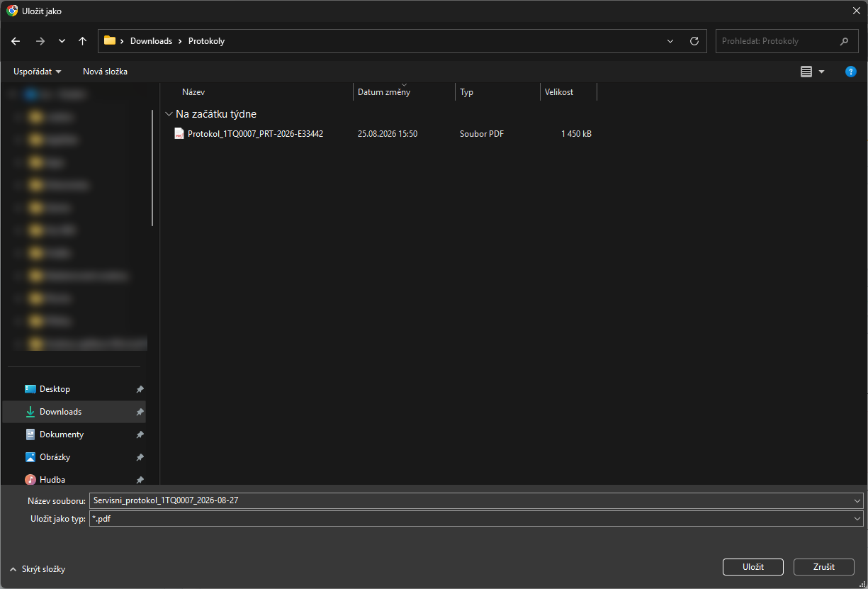Click the pin icon next to Desktop
The image size is (868, 589).
(x=140, y=389)
